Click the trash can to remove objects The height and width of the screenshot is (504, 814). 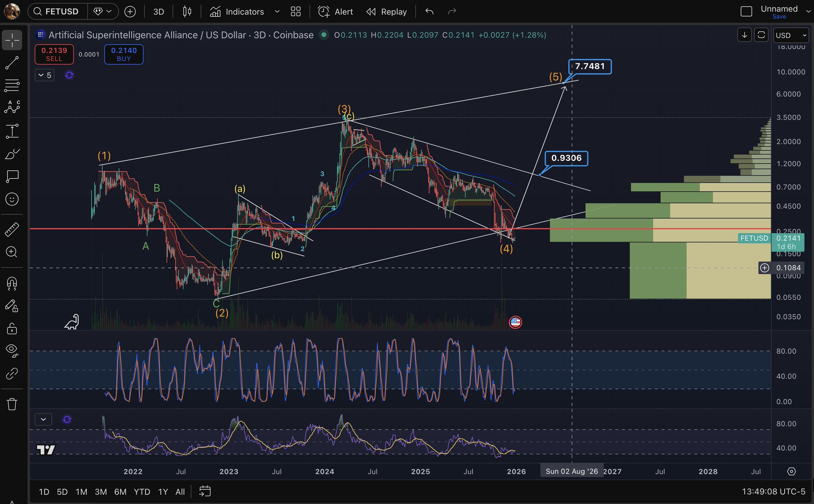(12, 404)
